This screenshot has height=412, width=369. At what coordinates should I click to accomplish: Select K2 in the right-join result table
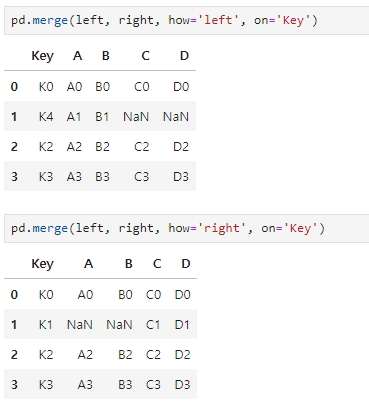pos(46,355)
